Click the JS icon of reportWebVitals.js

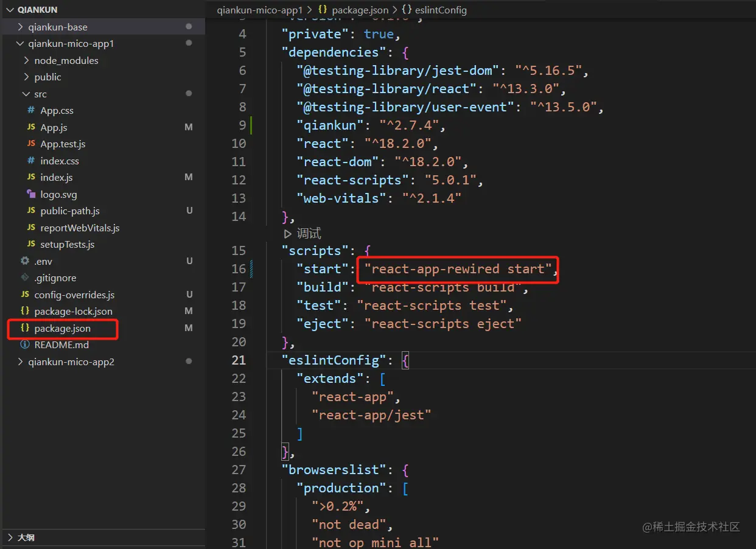(x=31, y=228)
